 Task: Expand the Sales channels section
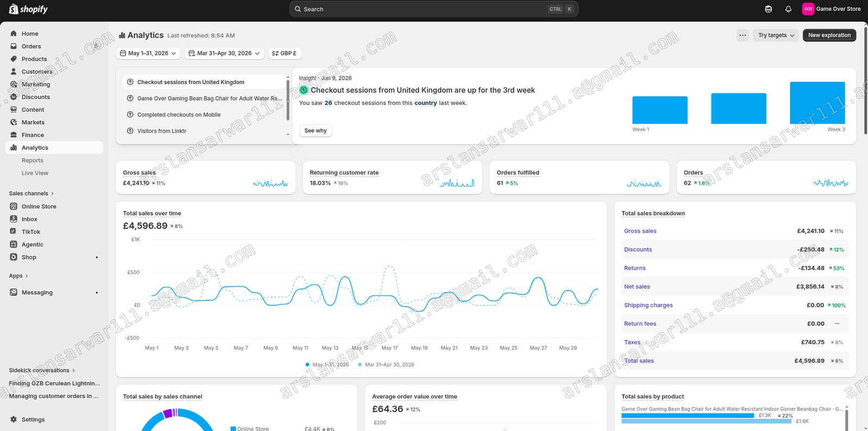[x=31, y=194]
